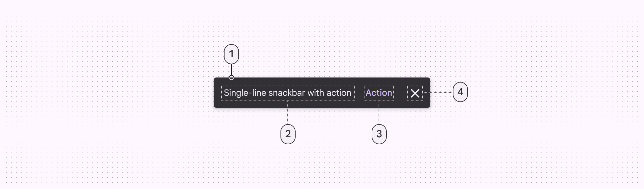Select the badge labeled 4
This screenshot has width=644, height=189.
pos(460,92)
